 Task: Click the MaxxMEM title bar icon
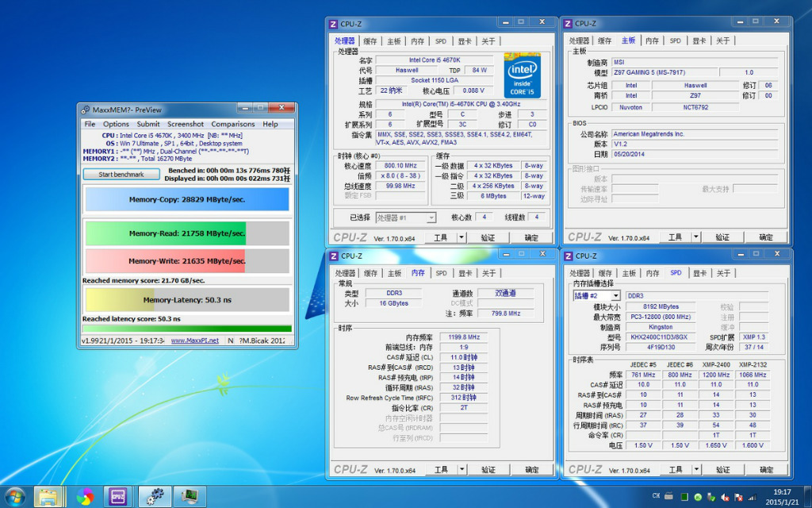[86, 110]
